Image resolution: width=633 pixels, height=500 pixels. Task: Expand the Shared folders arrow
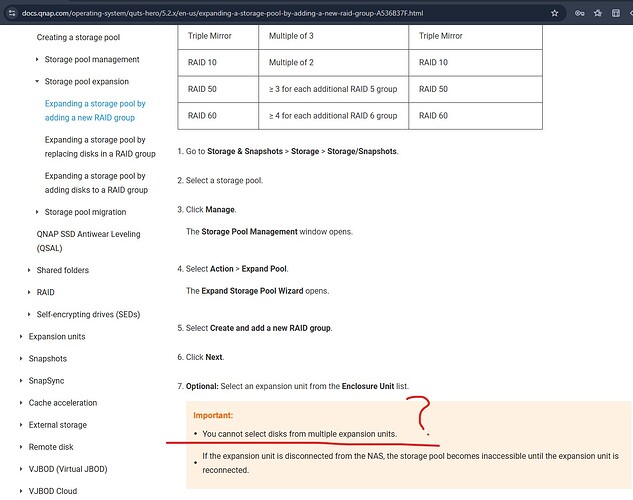pyautogui.click(x=28, y=270)
